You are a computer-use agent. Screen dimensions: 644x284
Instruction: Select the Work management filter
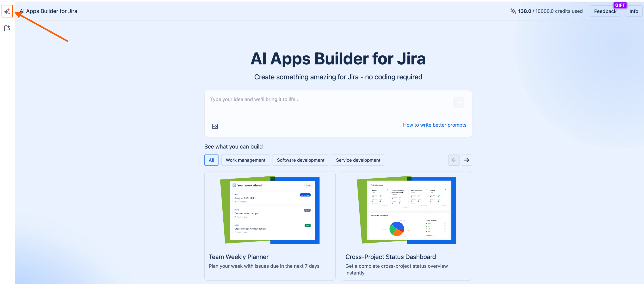(245, 160)
